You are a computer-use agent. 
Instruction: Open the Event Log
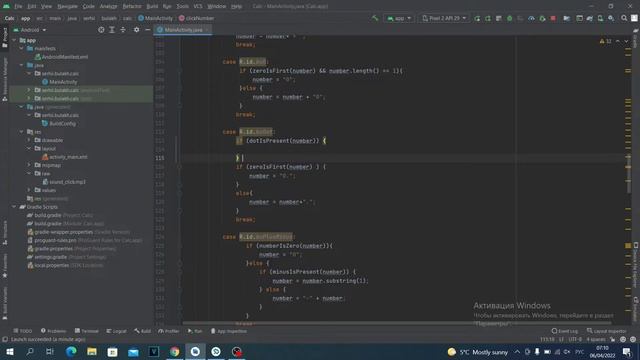(x=565, y=331)
